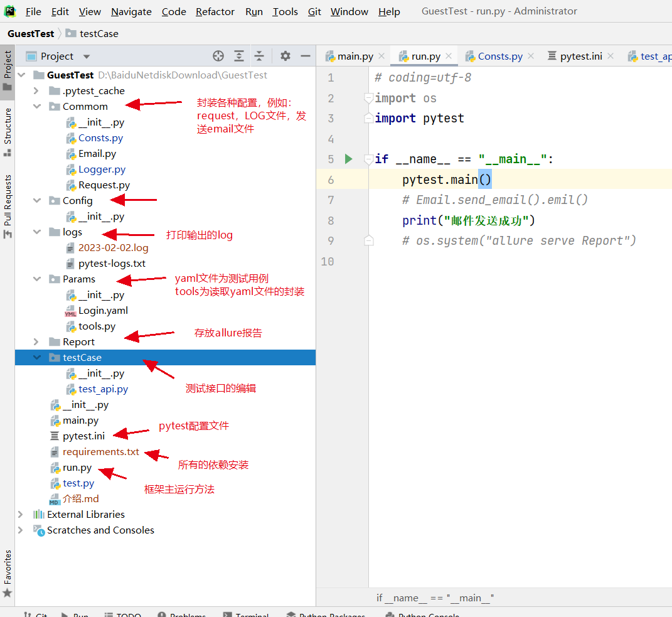The image size is (672, 617).
Task: Toggle the fold end marker on line 9
Action: pyautogui.click(x=368, y=240)
